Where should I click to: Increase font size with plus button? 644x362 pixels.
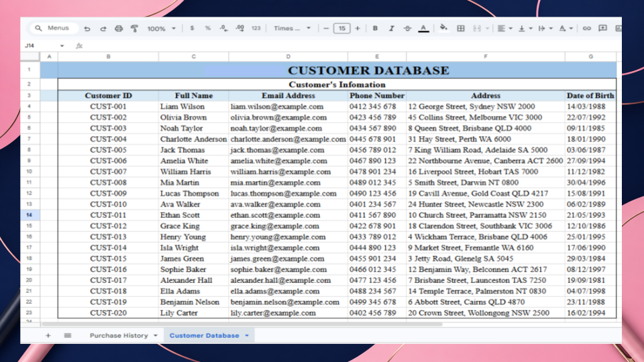[358, 28]
